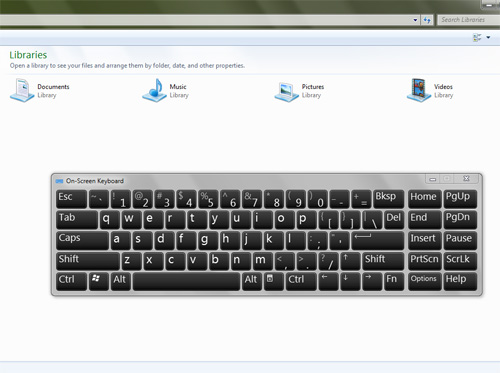500x373 pixels.
Task: Select the Documents library label
Action: click(53, 87)
